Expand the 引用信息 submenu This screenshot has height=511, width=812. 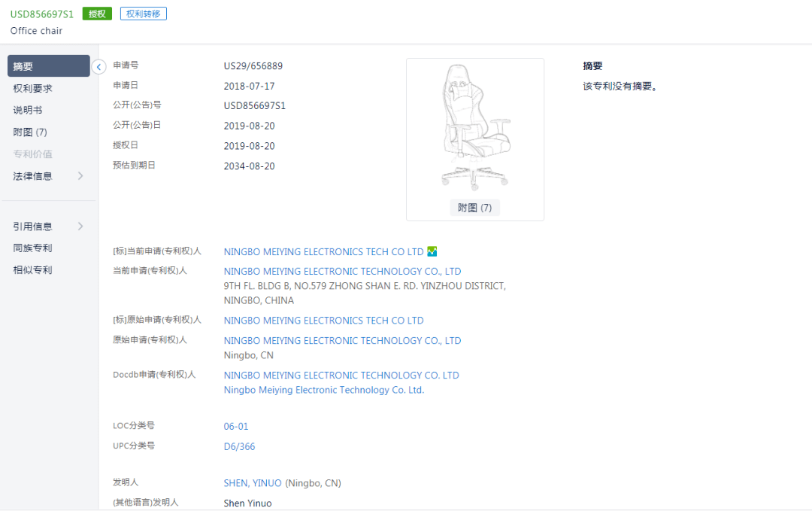click(48, 227)
